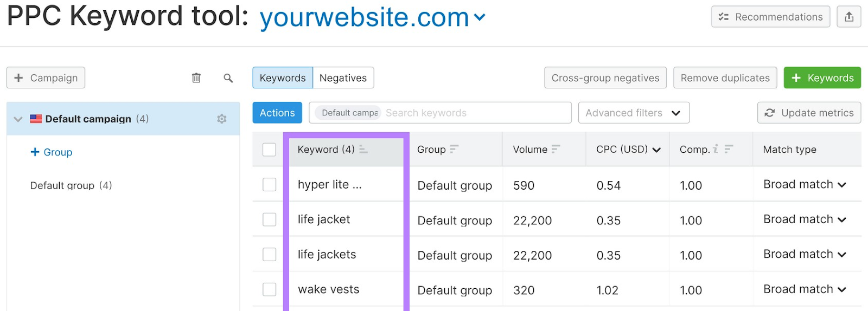Tick the wake vests row checkbox
Image resolution: width=868 pixels, height=311 pixels.
coord(269,289)
